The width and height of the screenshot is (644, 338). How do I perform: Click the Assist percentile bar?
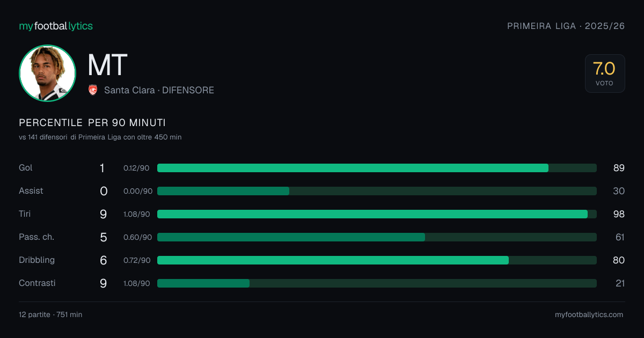click(x=377, y=191)
